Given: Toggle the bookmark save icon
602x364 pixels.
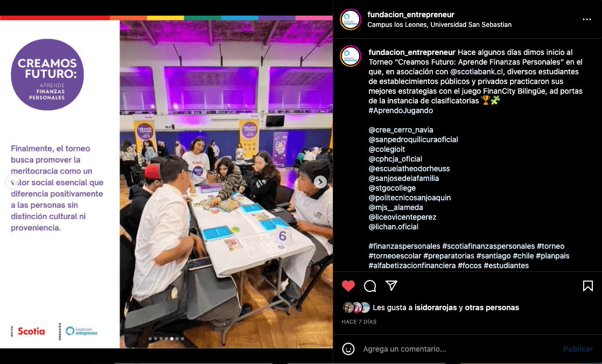Looking at the screenshot, I should [x=587, y=286].
